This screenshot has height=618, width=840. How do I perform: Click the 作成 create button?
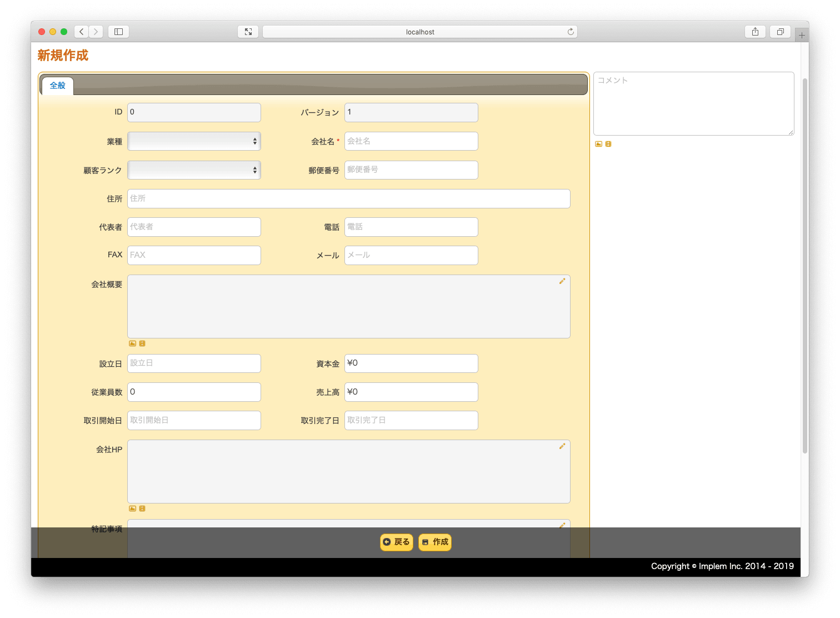pyautogui.click(x=435, y=542)
